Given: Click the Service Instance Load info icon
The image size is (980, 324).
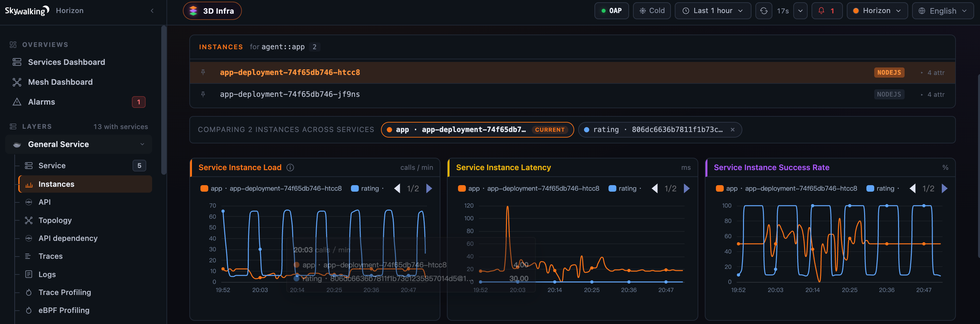Looking at the screenshot, I should [290, 168].
